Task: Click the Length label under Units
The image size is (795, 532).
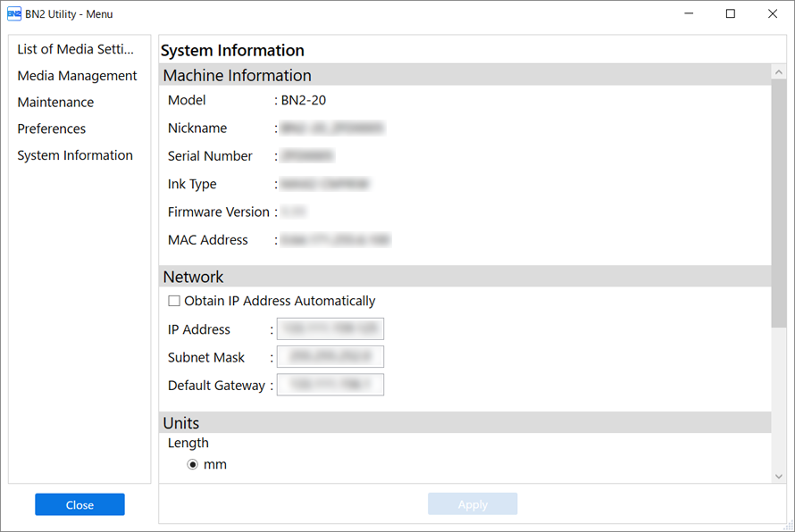Action: click(188, 443)
